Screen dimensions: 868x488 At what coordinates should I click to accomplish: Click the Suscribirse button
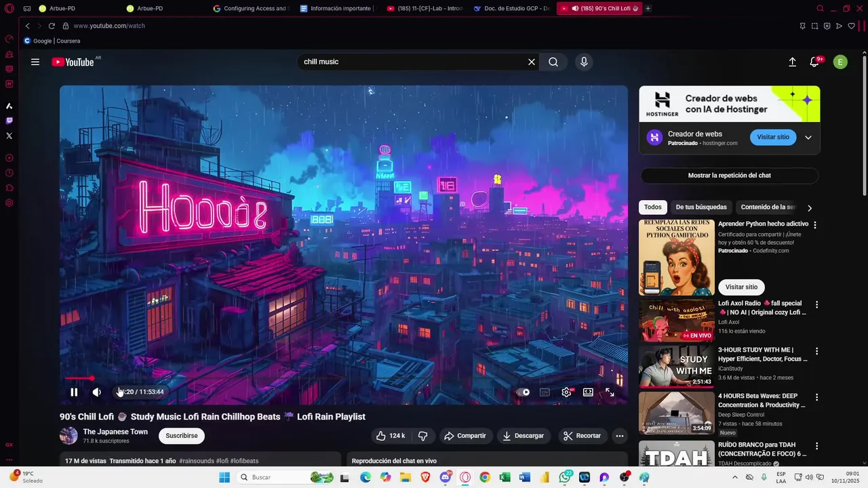pyautogui.click(x=182, y=436)
